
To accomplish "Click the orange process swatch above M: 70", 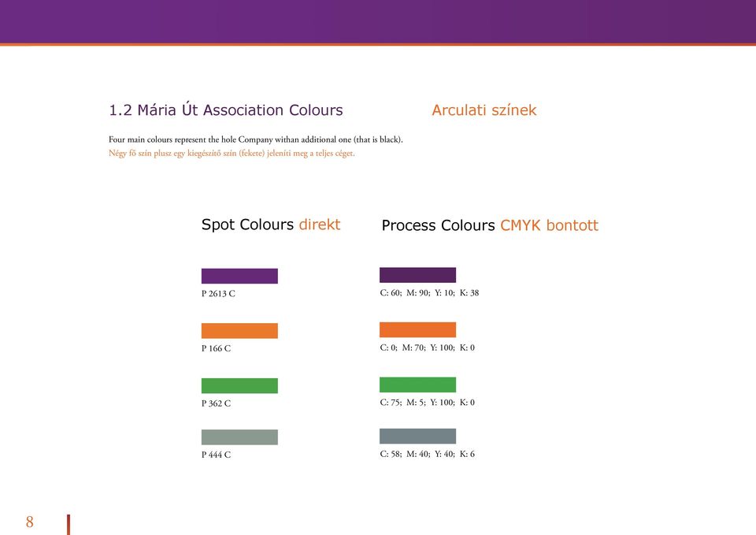I will click(x=417, y=330).
